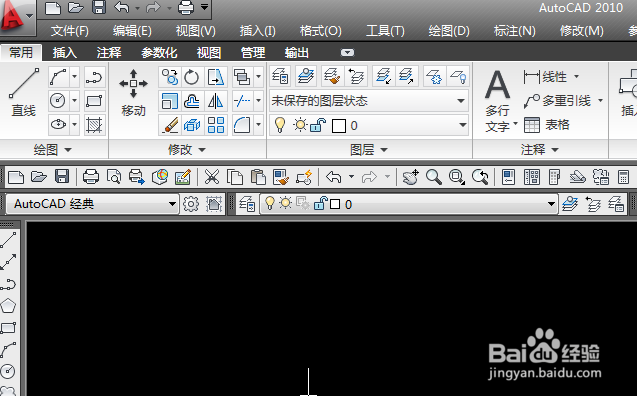Select the Mirror tool icon

point(215,101)
